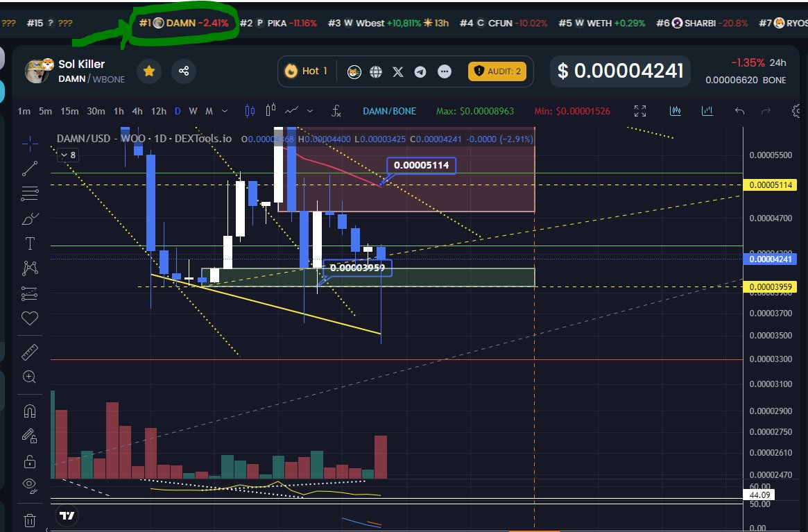This screenshot has width=808, height=532.
Task: Click the 0.00005114 price axis label
Action: (770, 185)
